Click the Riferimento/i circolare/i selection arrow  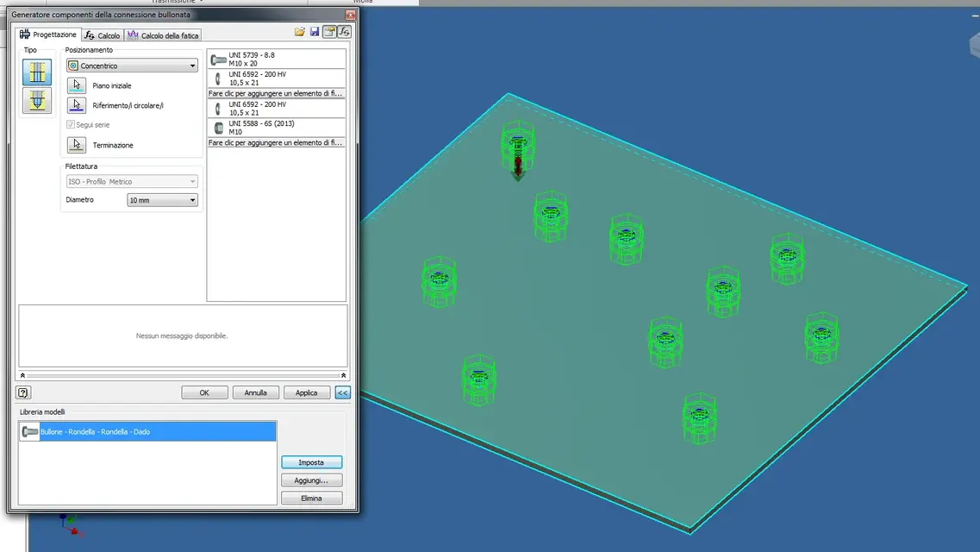pyautogui.click(x=76, y=105)
